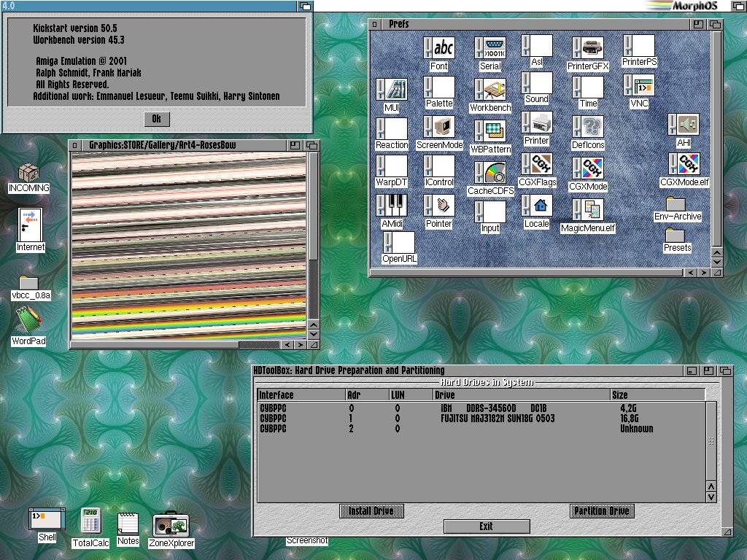Click the down arrow of the drive list scrollbar
The width and height of the screenshot is (747, 560).
coord(711,497)
